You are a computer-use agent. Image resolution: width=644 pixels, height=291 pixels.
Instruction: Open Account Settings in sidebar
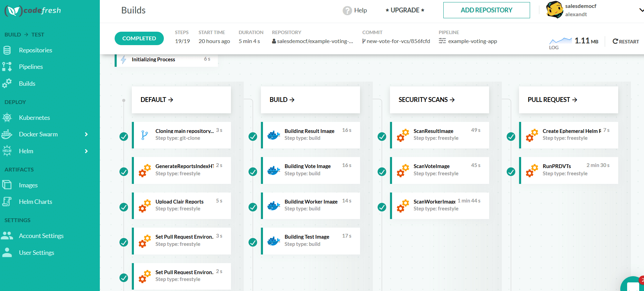41,236
